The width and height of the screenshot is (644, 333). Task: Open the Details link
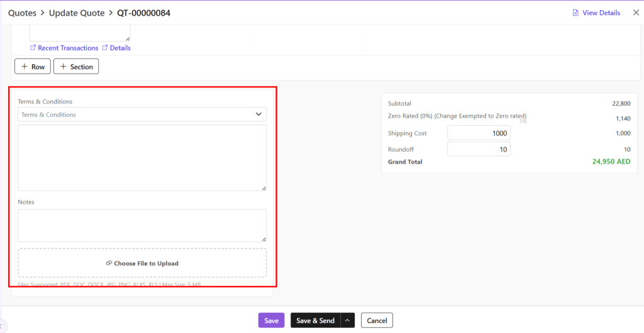tap(119, 48)
